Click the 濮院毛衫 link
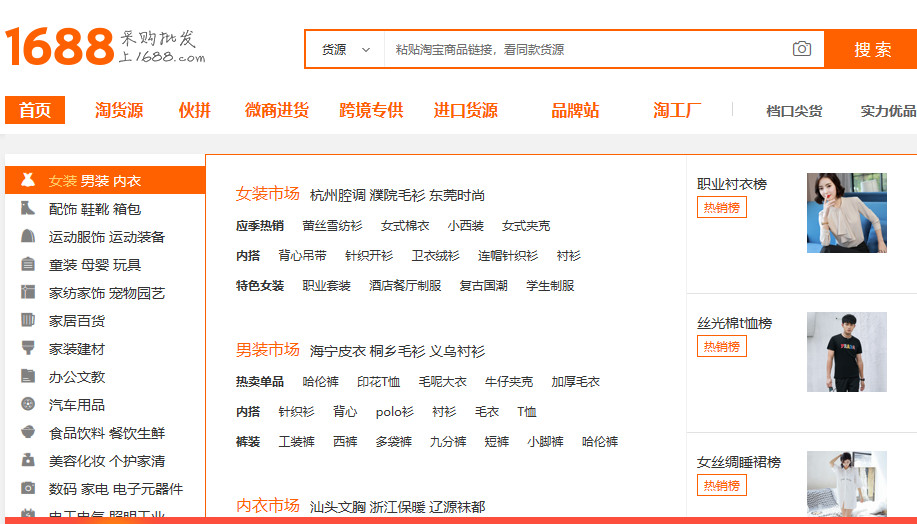The image size is (917, 524). (397, 195)
